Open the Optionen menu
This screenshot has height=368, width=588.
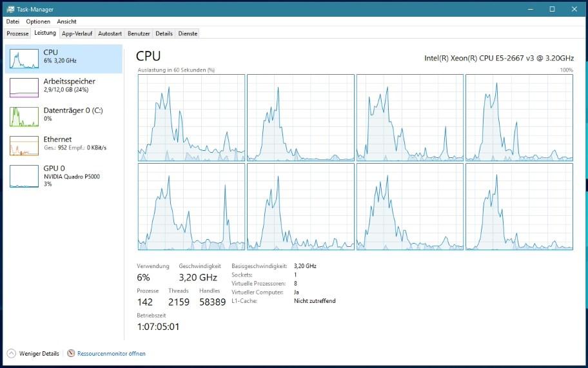point(38,21)
